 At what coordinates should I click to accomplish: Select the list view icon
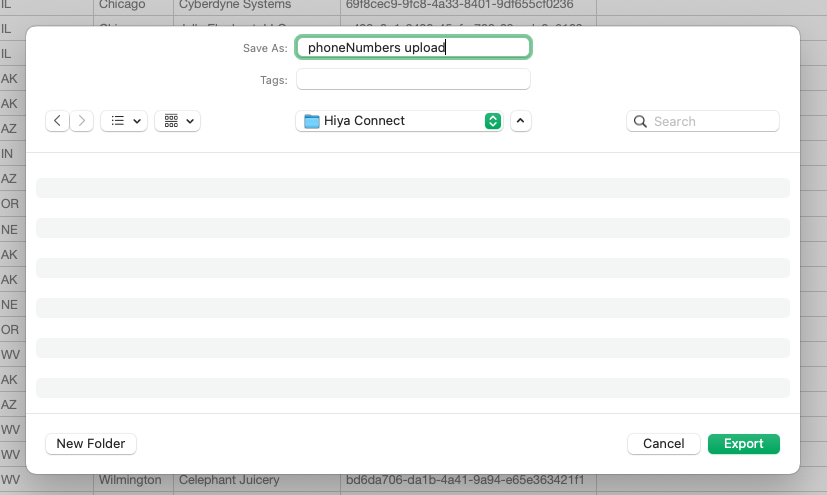tap(117, 121)
